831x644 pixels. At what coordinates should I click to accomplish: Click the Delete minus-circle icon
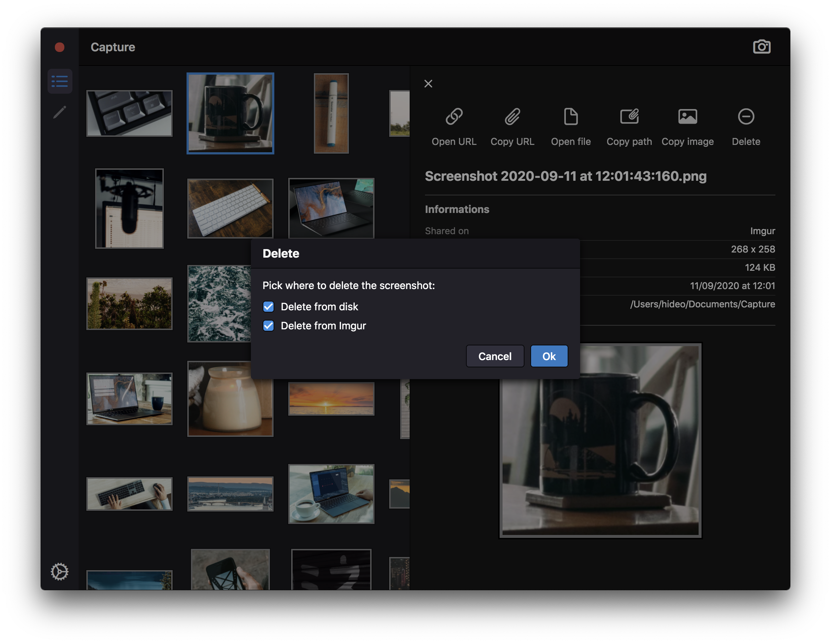point(746,117)
